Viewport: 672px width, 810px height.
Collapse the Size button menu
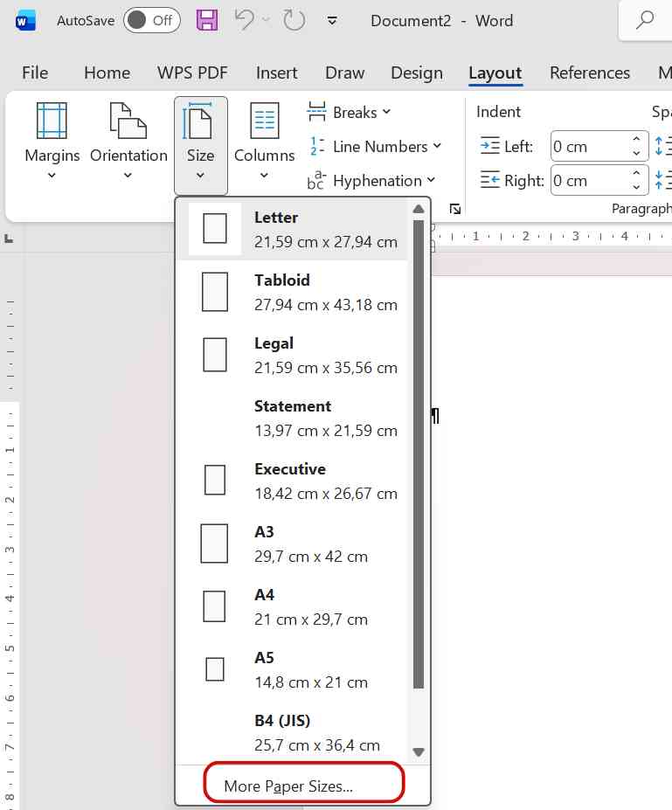tap(200, 145)
